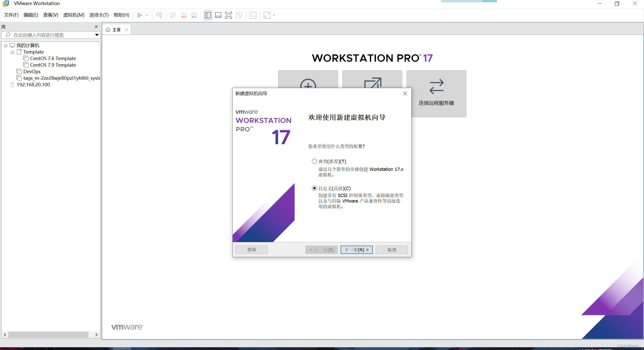644x350 pixels.
Task: Collapse the My Computer tree node
Action: point(6,46)
